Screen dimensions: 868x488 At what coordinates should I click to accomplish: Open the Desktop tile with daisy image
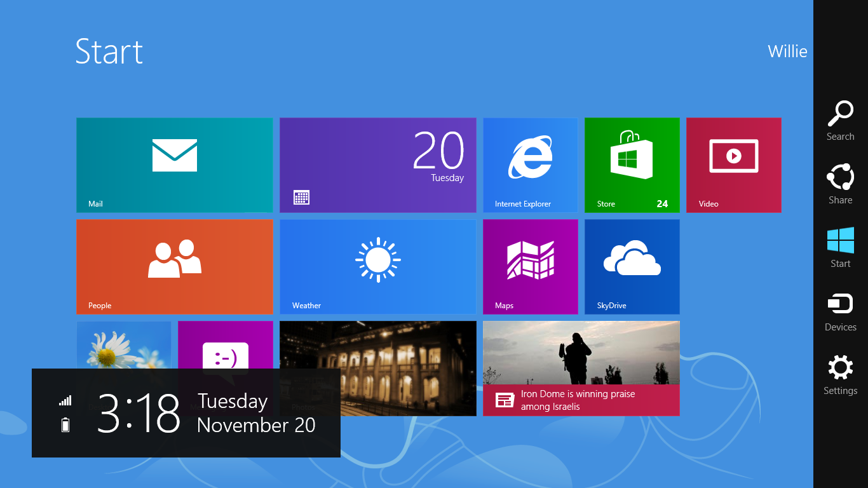(x=124, y=344)
